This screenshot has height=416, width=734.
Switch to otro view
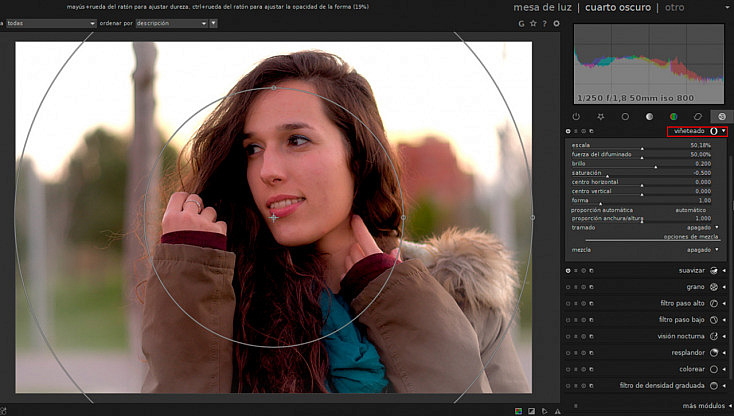675,7
